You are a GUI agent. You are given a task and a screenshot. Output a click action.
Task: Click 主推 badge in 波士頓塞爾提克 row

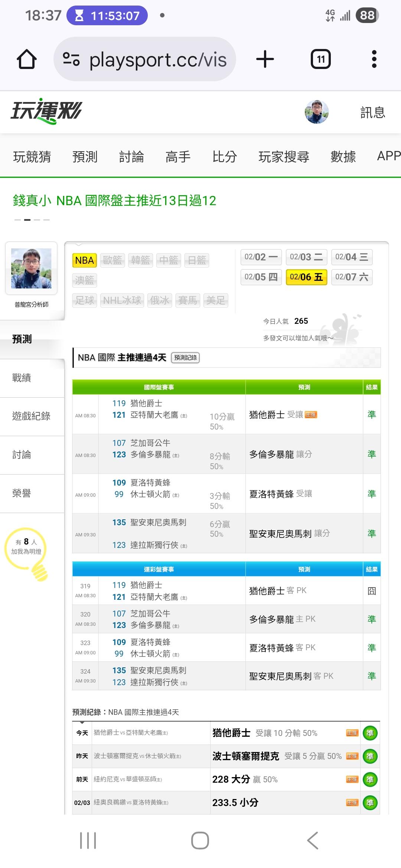coord(352,756)
